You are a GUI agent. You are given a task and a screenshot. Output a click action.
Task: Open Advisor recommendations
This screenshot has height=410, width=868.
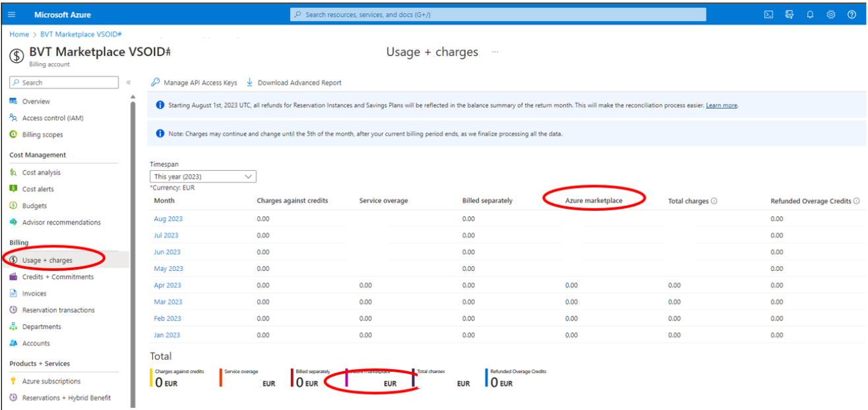coord(61,222)
